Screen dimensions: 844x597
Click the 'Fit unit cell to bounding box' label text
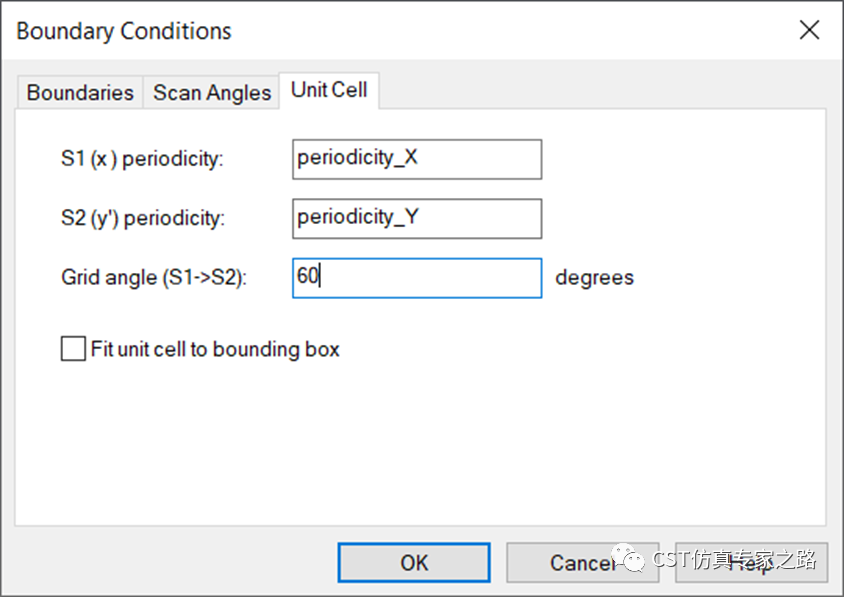215,349
